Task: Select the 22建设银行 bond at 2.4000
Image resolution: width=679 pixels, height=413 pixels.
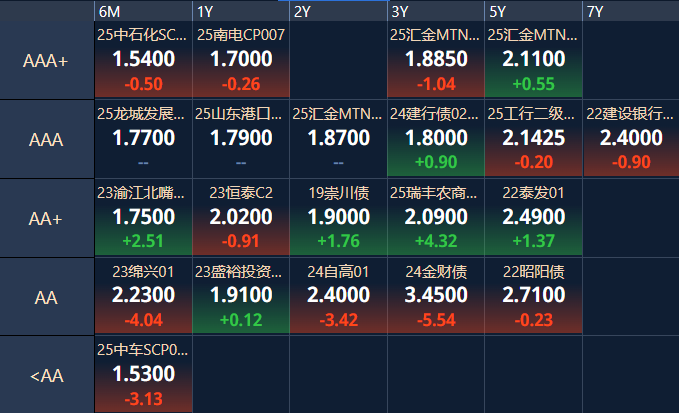Action: click(x=630, y=139)
